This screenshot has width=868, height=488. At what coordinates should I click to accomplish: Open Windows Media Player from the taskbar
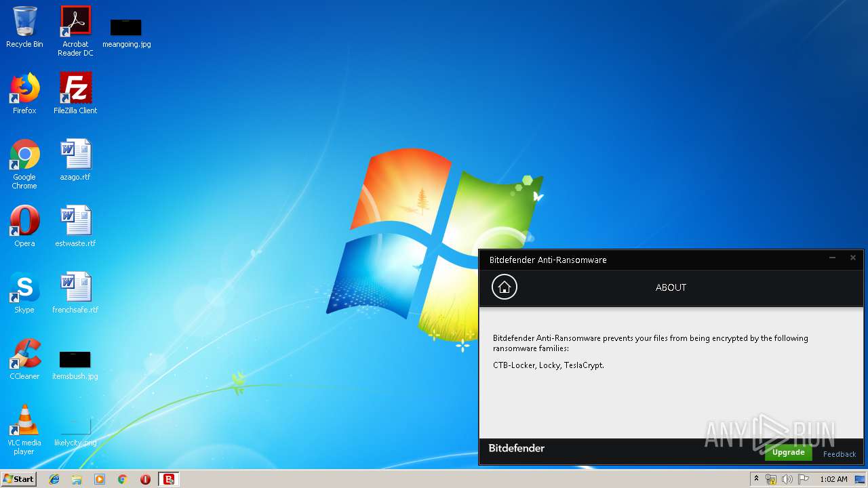click(x=100, y=479)
